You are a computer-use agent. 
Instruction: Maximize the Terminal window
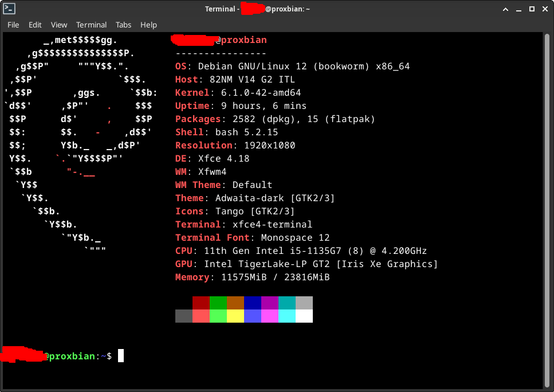coord(532,9)
